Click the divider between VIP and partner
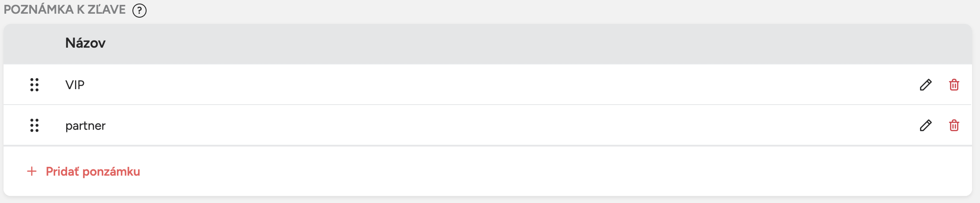980x203 pixels. 486,105
